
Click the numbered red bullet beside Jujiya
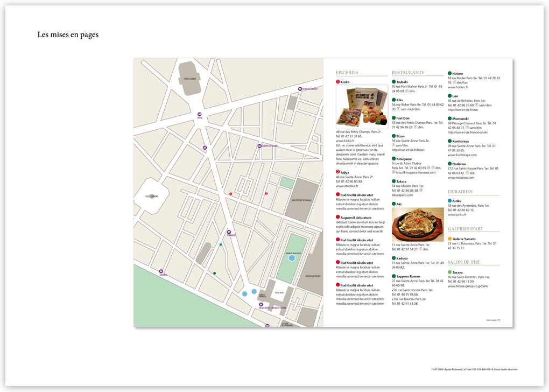338,172
